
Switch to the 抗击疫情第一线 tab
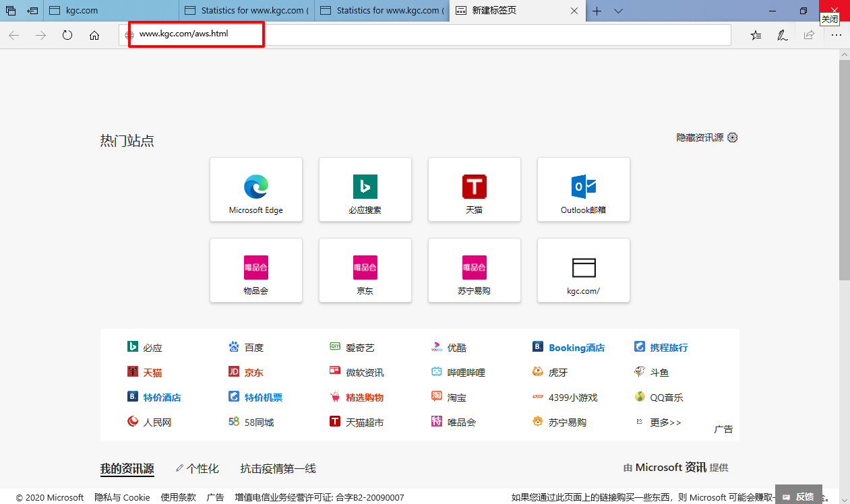pos(278,469)
